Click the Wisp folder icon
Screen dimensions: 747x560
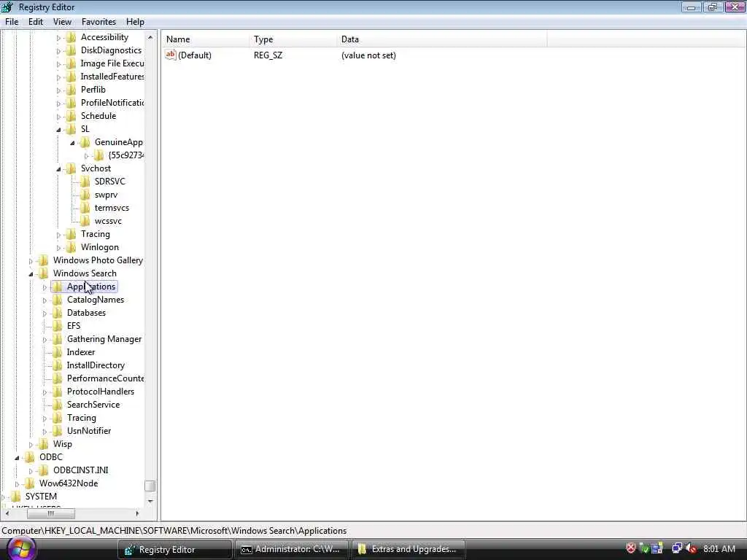pyautogui.click(x=43, y=444)
